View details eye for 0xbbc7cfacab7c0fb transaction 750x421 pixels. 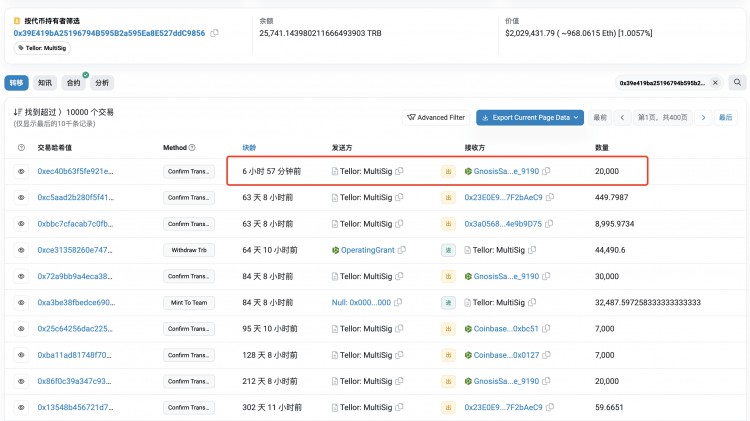pos(21,224)
